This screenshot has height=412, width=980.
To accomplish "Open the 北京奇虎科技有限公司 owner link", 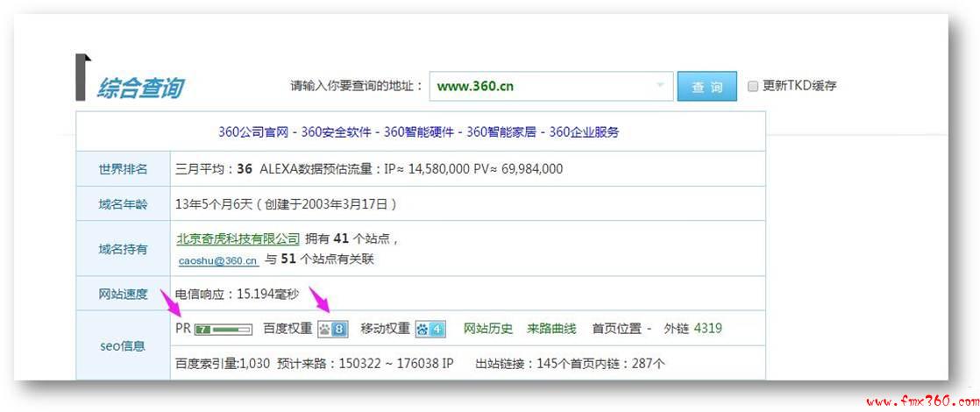I will pos(238,238).
